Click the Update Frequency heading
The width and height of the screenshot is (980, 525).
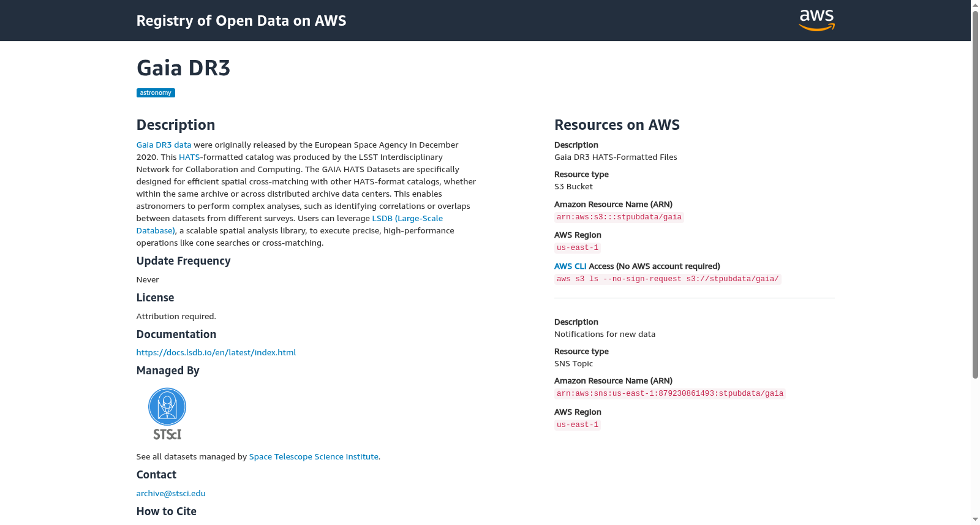click(183, 261)
